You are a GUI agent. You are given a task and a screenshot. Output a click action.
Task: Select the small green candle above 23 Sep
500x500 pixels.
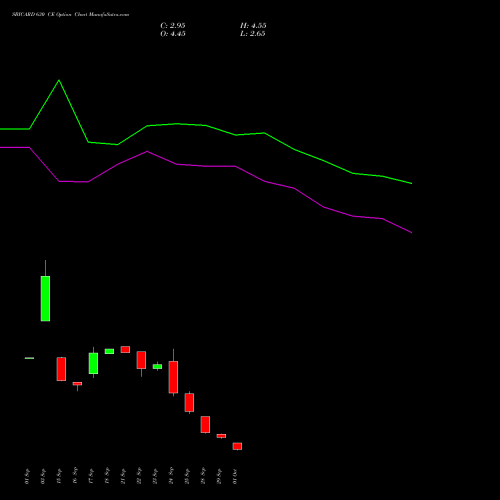click(157, 366)
